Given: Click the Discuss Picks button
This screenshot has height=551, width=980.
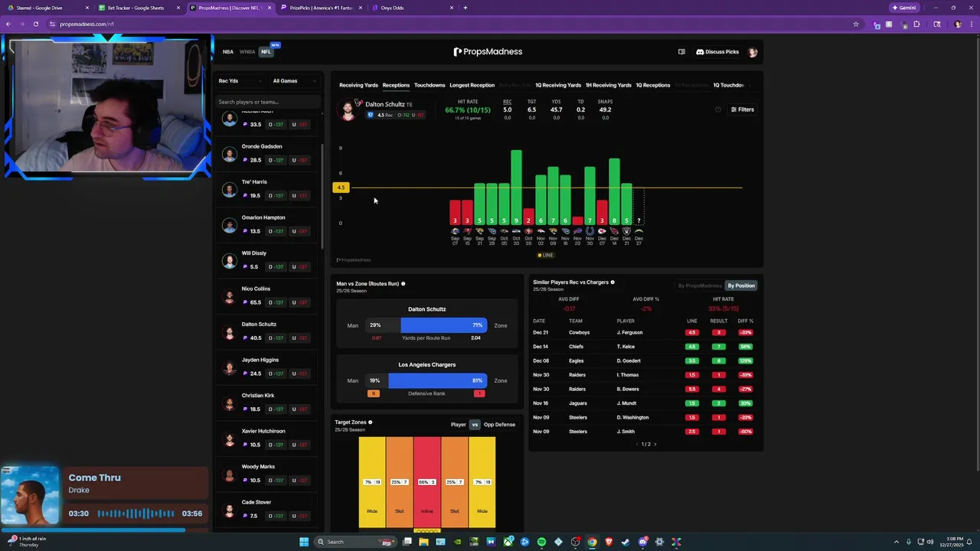Looking at the screenshot, I should tap(717, 52).
